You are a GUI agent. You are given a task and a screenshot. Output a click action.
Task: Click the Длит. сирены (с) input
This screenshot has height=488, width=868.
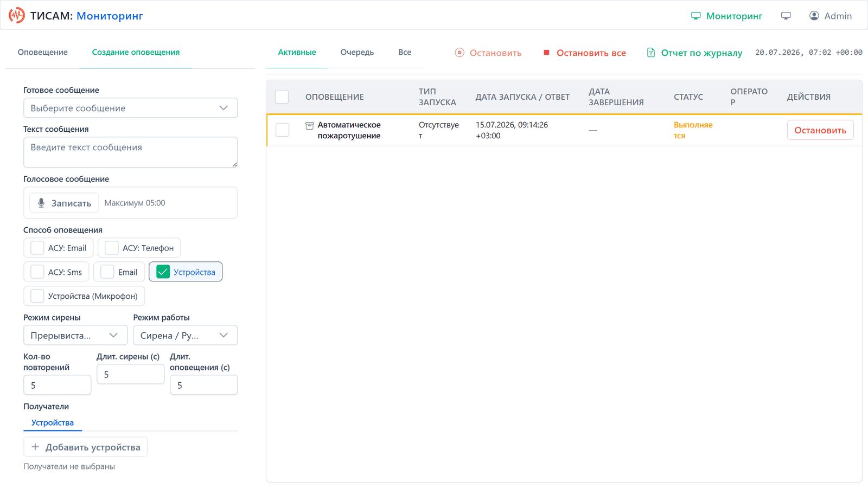click(x=130, y=374)
